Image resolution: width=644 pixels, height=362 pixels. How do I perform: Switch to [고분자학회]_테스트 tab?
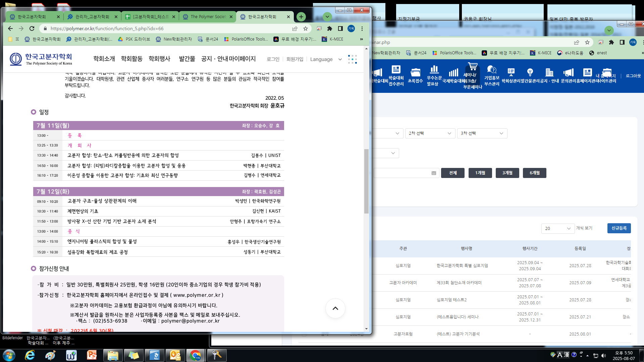pos(150,16)
